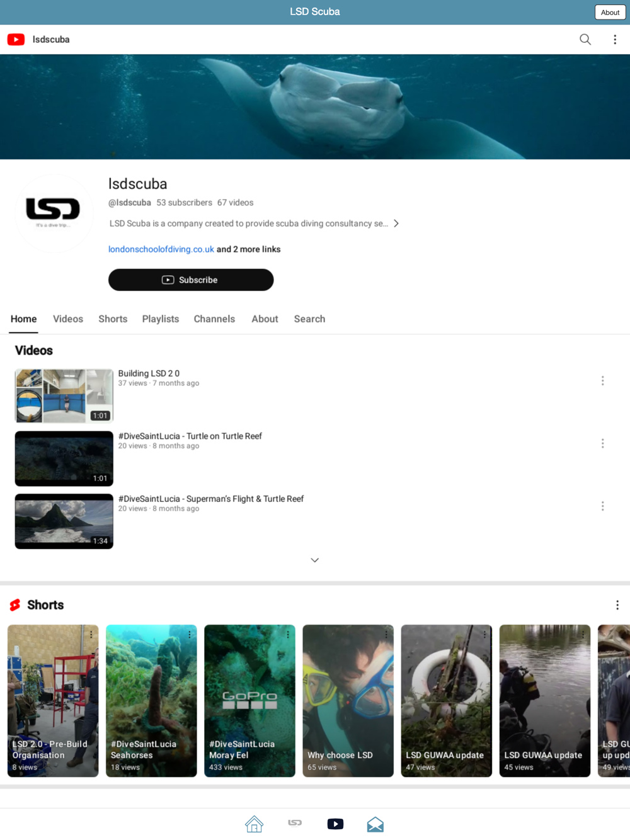Open LSD GUWAA update short with 47 views
Screen dimensions: 630x840
pyautogui.click(x=447, y=701)
